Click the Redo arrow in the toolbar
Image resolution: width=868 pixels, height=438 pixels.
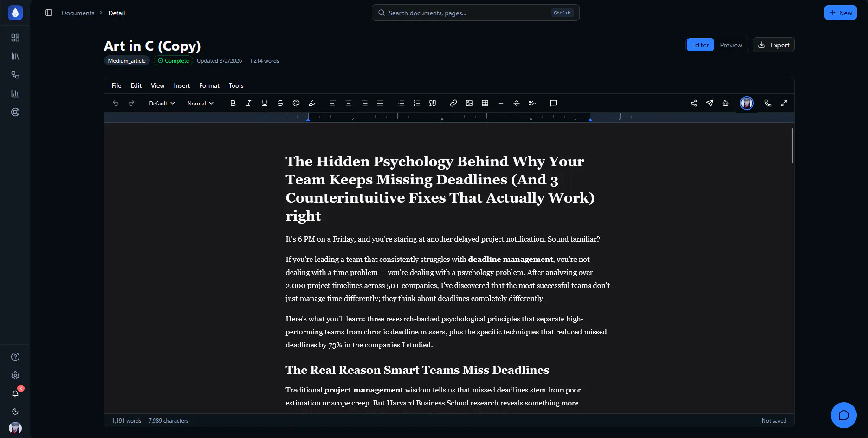[131, 103]
